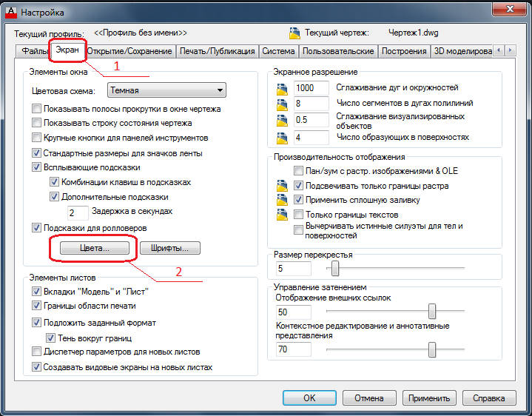
Task: Click the drawing icon next to the 1000 field
Action: coord(282,88)
